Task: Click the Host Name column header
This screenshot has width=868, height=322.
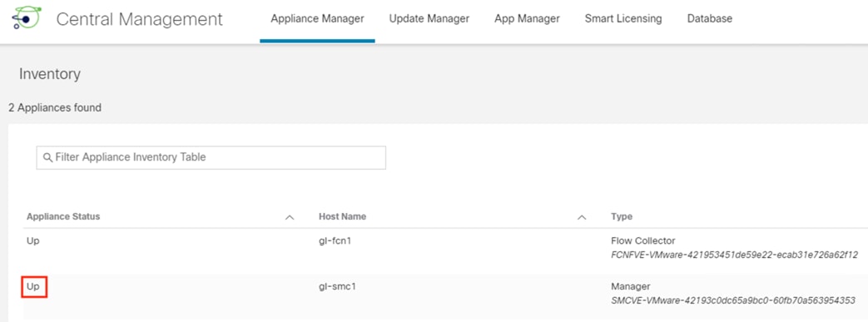Action: coord(342,216)
